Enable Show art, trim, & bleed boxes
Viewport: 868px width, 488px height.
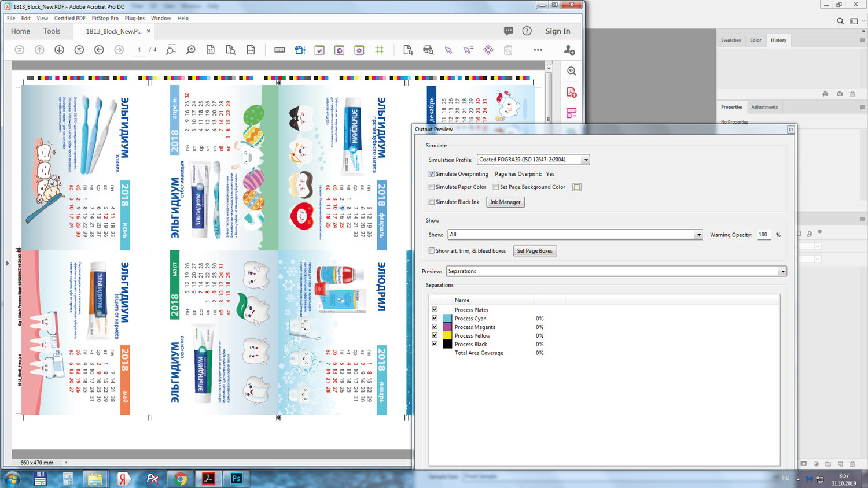click(432, 250)
